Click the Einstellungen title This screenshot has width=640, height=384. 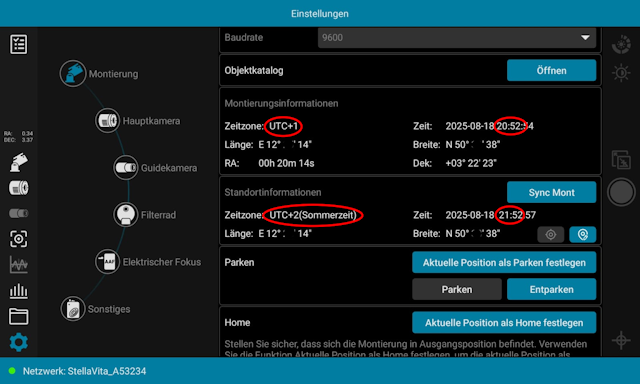pos(320,13)
